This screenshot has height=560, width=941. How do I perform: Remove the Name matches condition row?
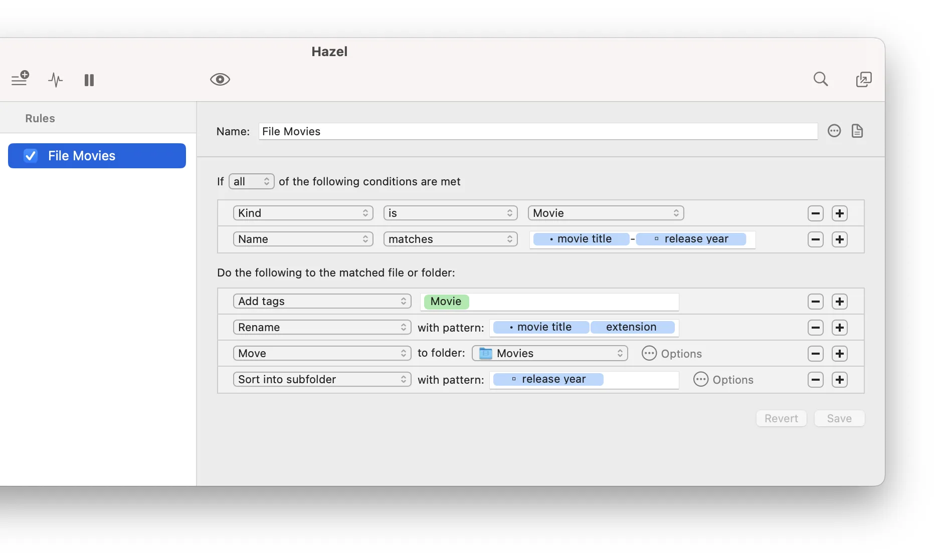(x=815, y=239)
